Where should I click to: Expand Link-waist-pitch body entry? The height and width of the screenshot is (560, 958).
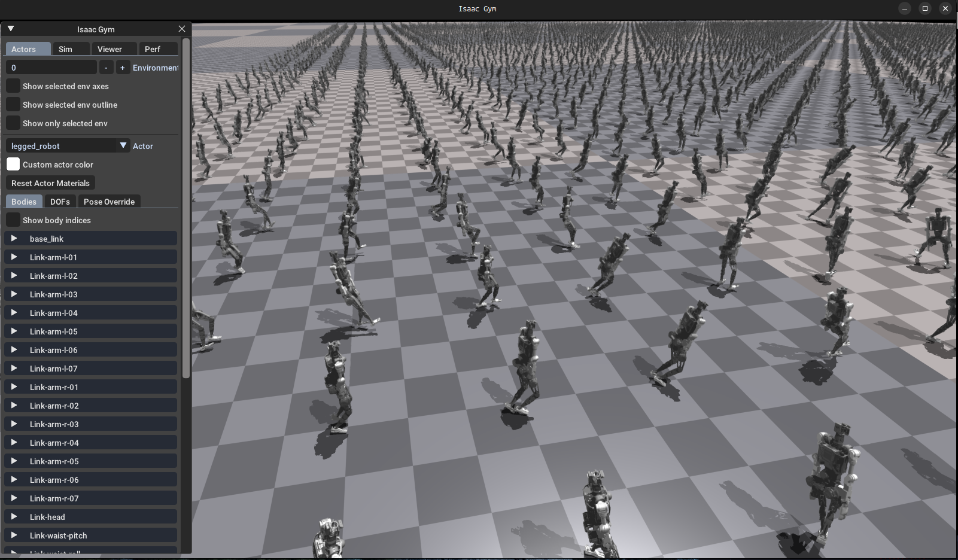pyautogui.click(x=91, y=535)
